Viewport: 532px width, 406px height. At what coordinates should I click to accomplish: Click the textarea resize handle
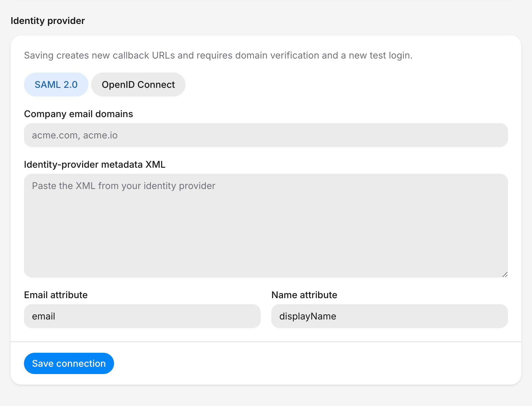coord(505,275)
